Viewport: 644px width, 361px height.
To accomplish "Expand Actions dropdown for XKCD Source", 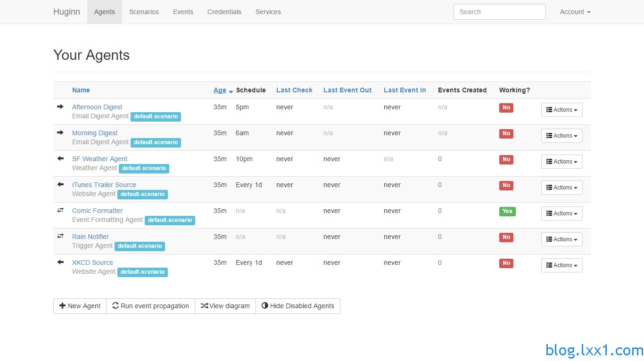I will [x=561, y=265].
